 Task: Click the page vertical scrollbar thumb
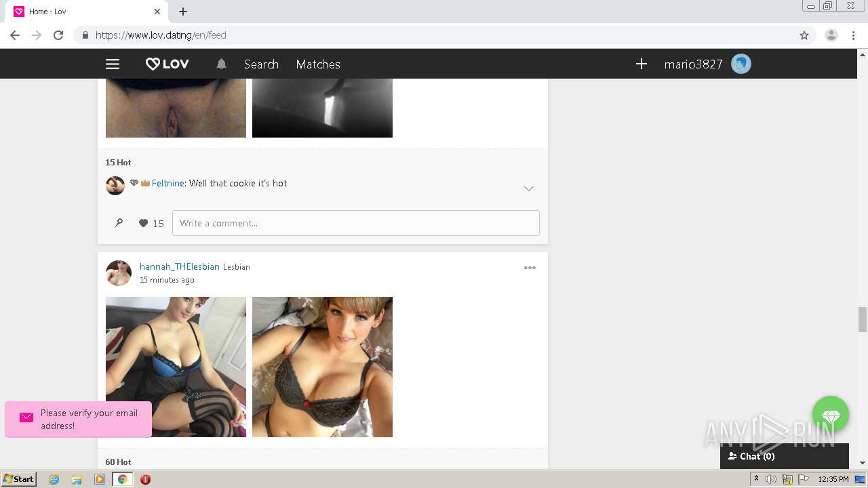click(863, 319)
